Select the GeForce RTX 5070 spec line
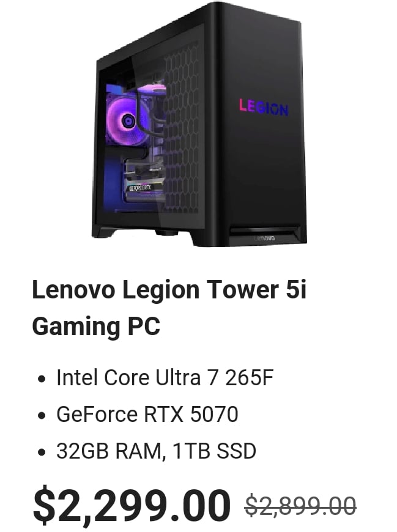 point(147,414)
